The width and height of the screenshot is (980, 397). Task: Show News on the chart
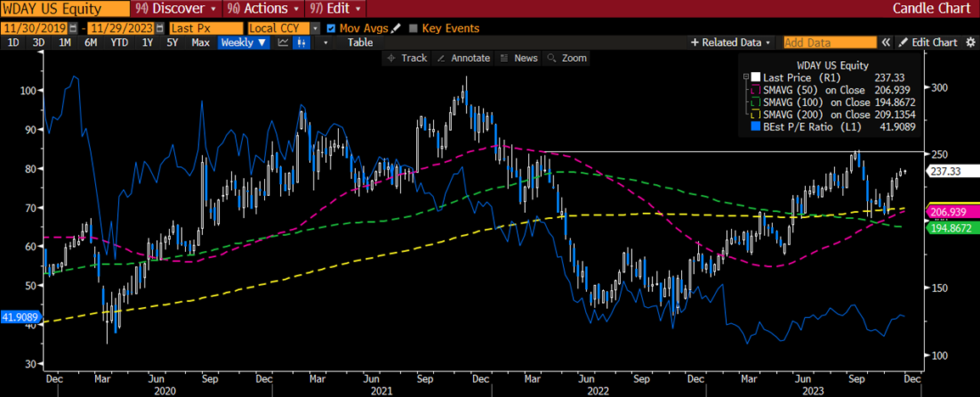point(519,58)
